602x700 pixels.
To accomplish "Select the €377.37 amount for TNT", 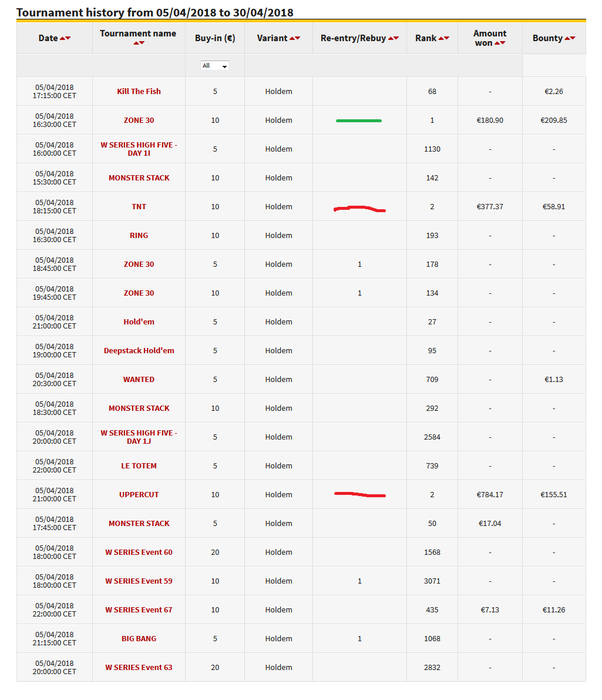I will point(490,207).
